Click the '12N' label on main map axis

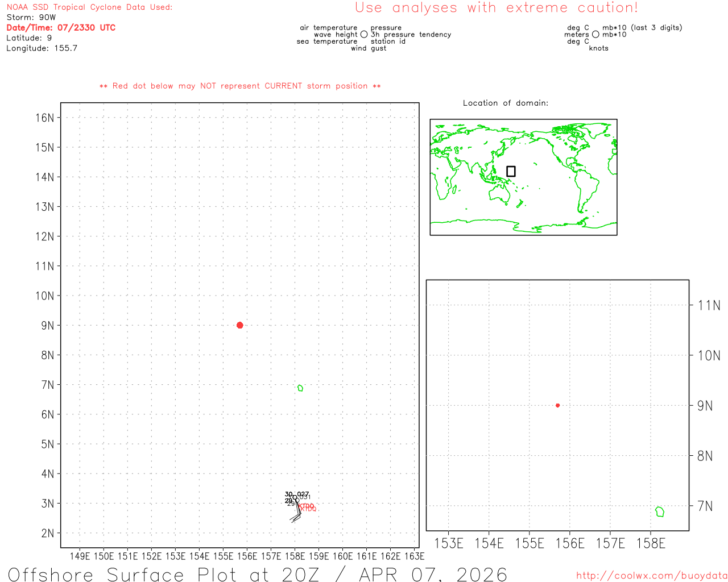(45, 236)
